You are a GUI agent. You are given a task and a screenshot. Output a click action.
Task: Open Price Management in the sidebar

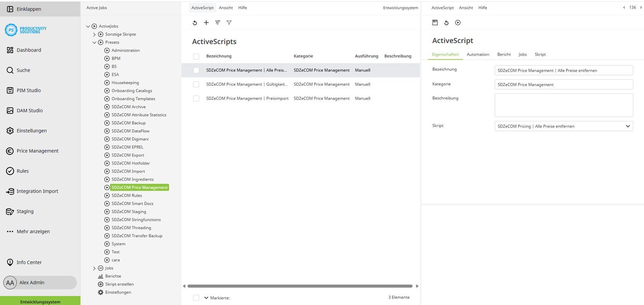[x=33, y=151]
